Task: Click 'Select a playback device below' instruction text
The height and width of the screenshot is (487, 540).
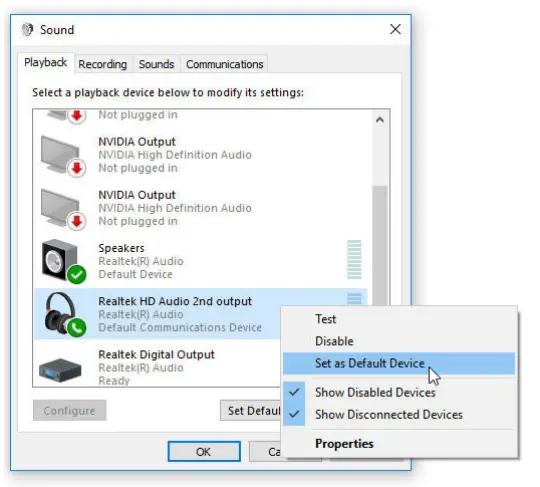Action: 168,93
